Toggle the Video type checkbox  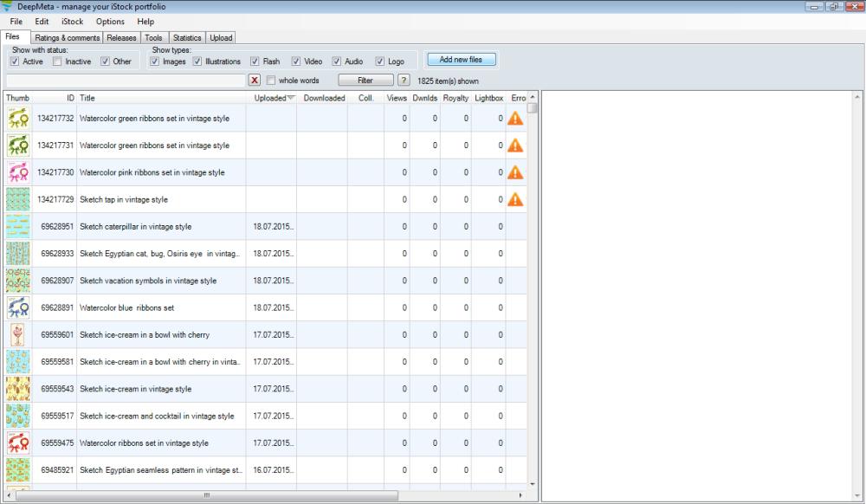pos(296,61)
